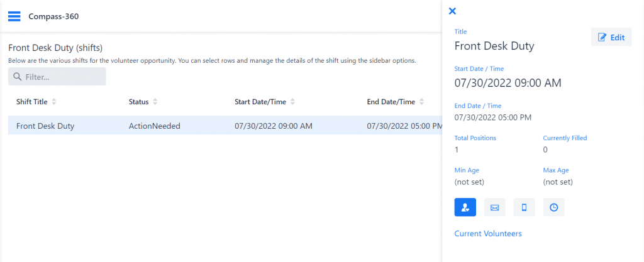Select the volunteers person icon tab
Viewport: 644px width, 262px height.
(x=465, y=207)
